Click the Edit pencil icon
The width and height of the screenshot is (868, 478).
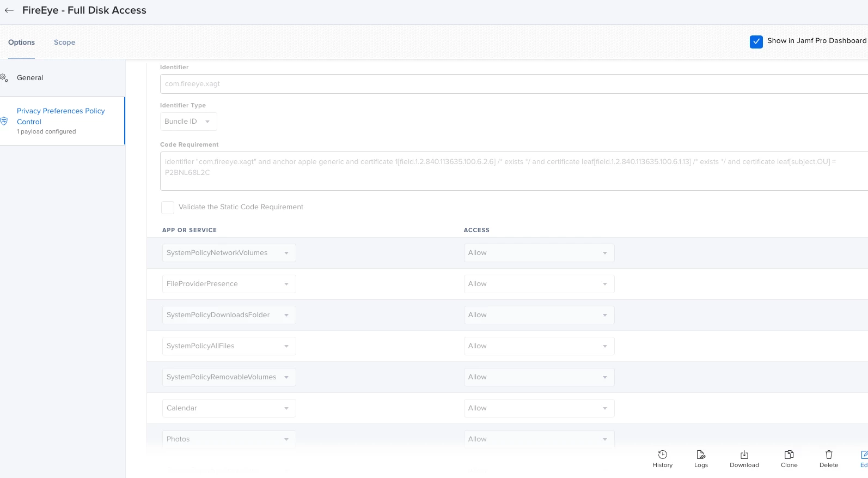coord(864,455)
